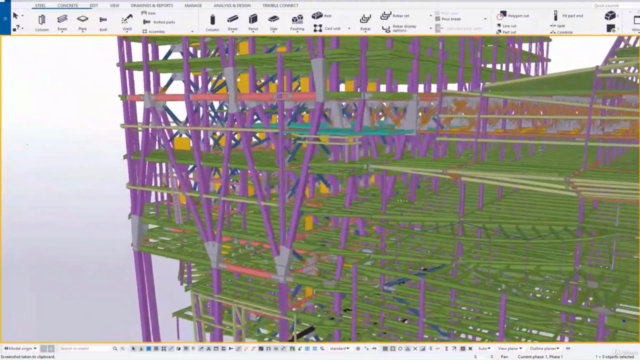Open the Outline planes dropdown
The image size is (640, 360).
click(544, 349)
